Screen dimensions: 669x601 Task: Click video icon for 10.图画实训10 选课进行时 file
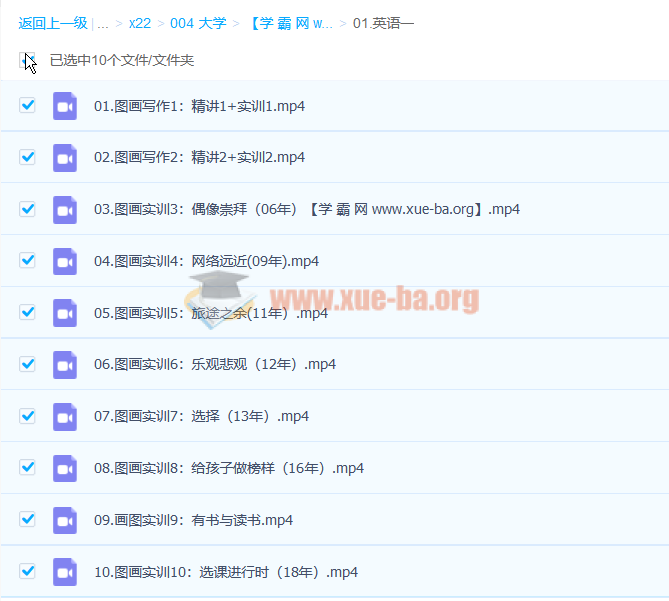[x=65, y=572]
